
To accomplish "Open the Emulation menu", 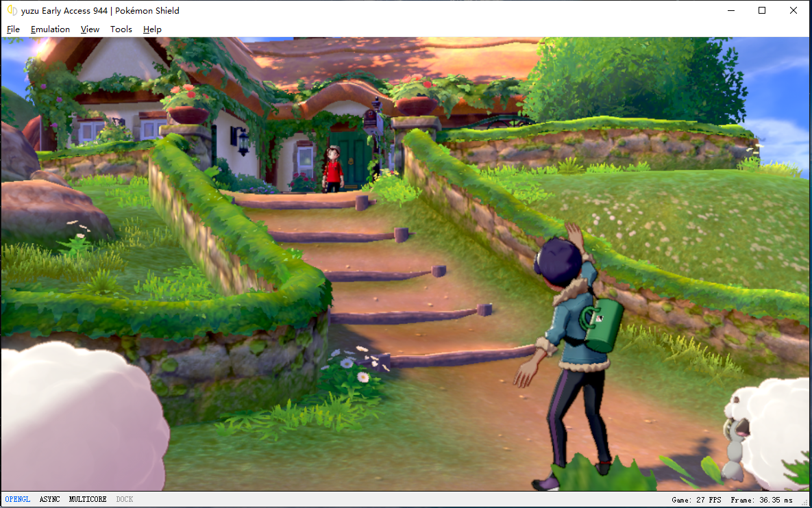I will pos(50,29).
